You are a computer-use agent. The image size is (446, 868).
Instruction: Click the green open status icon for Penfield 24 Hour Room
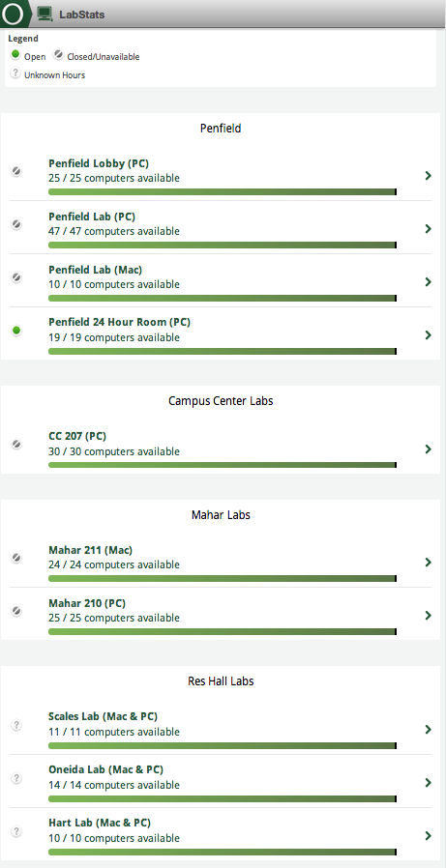[16, 331]
